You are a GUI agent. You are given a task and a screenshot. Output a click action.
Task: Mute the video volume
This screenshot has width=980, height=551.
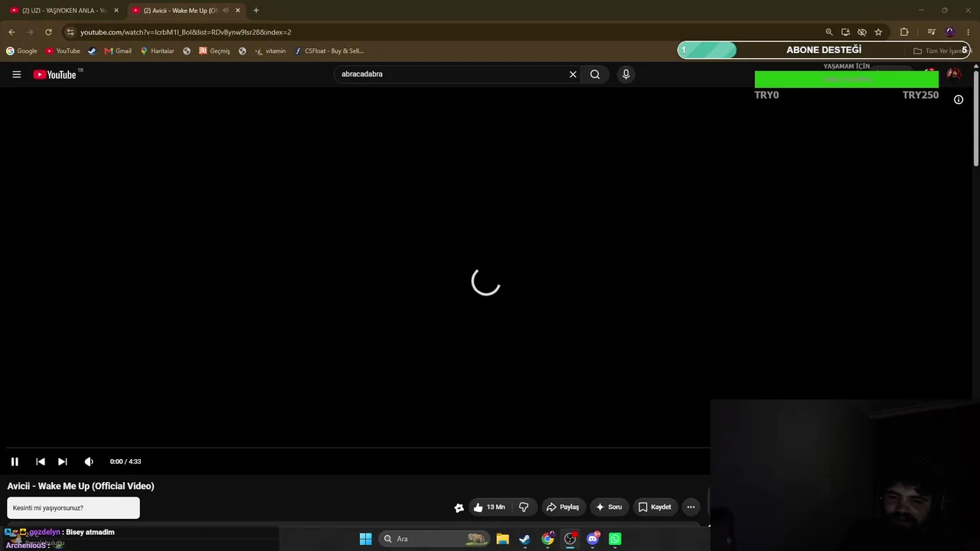click(89, 461)
